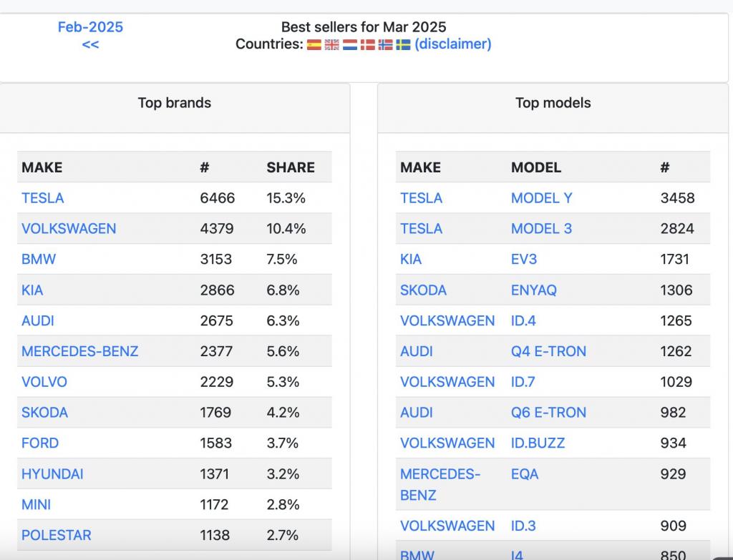Open the POLESTAR brand link
Viewport: 733px width, 560px height.
pyautogui.click(x=57, y=535)
